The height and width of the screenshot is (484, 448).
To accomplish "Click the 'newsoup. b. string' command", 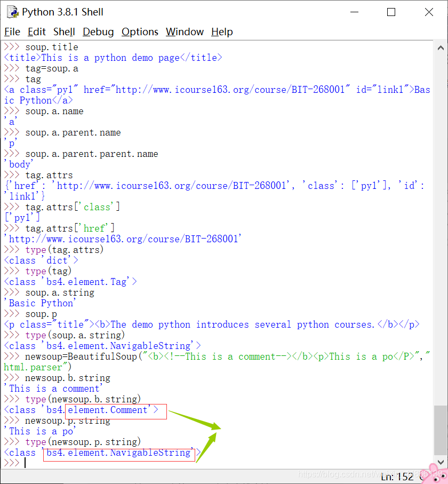I will pyautogui.click(x=68, y=378).
